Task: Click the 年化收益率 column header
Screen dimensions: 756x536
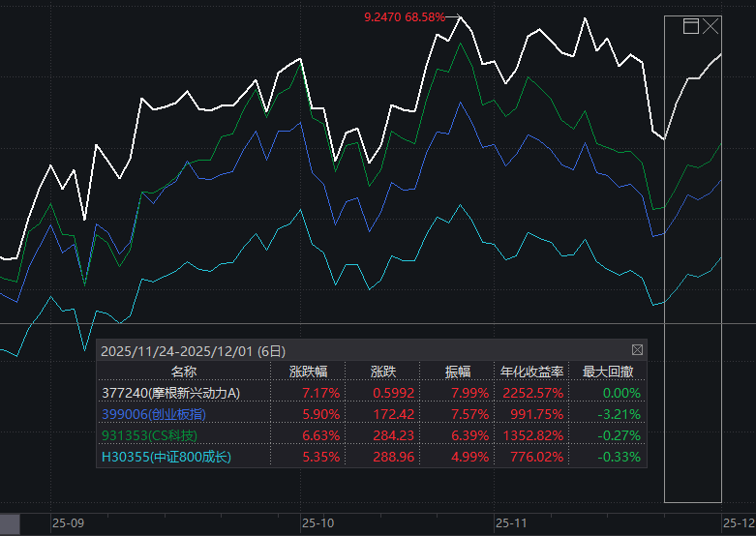Action: point(531,372)
